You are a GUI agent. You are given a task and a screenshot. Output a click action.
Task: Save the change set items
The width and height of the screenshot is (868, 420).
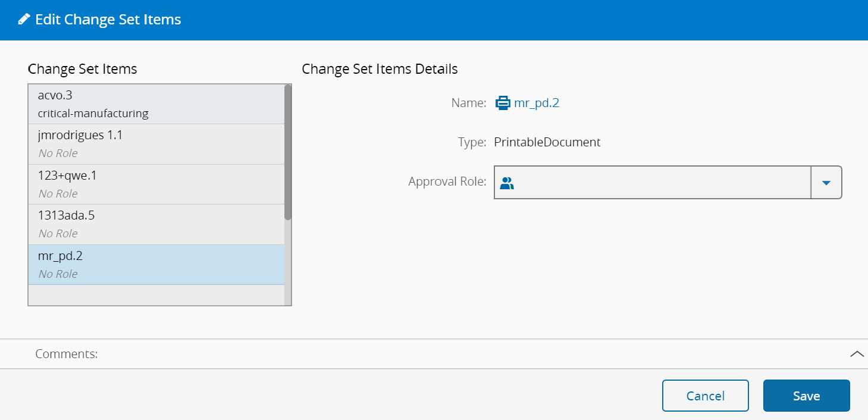tap(806, 396)
